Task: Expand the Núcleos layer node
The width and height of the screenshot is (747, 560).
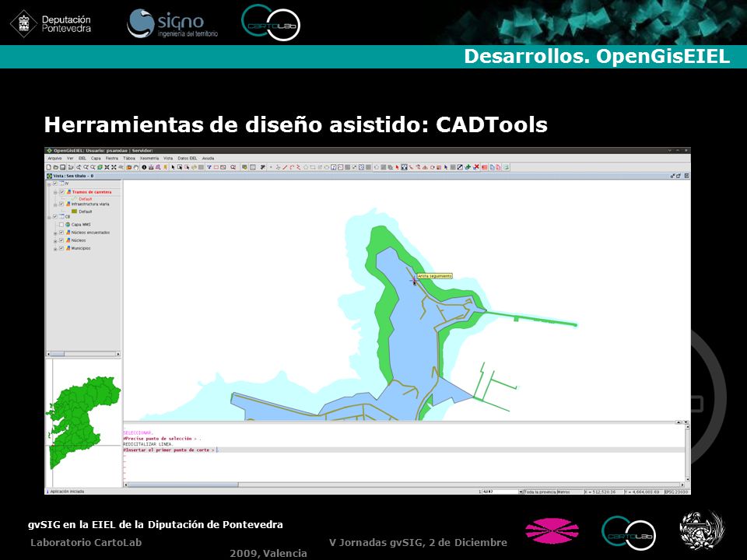Action: (x=55, y=241)
